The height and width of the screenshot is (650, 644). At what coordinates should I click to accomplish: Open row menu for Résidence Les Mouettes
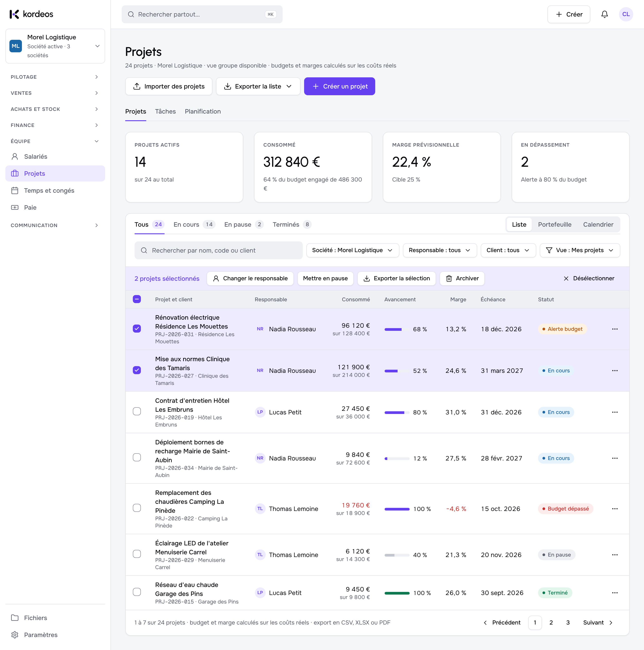[615, 329]
